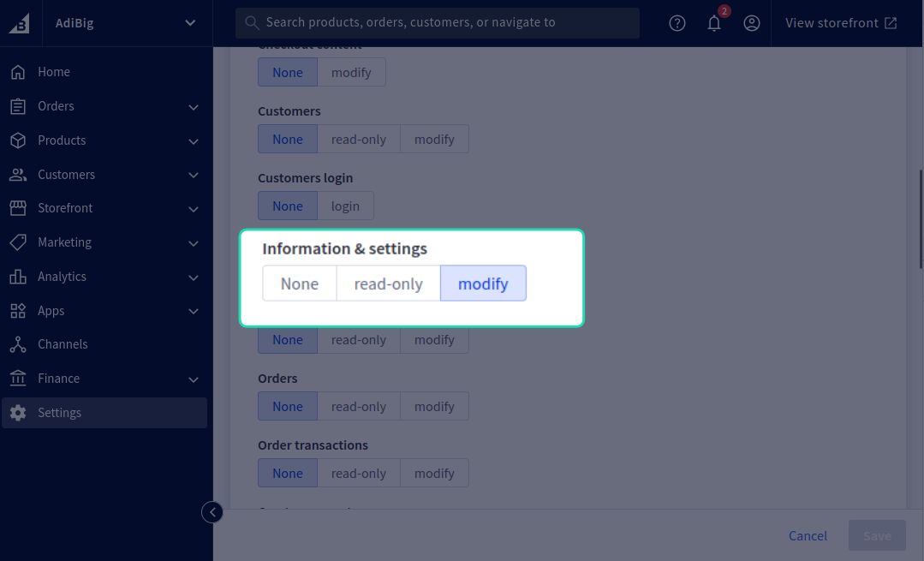Click the Marketing tag icon
Image resolution: width=924 pixels, height=561 pixels.
[18, 242]
